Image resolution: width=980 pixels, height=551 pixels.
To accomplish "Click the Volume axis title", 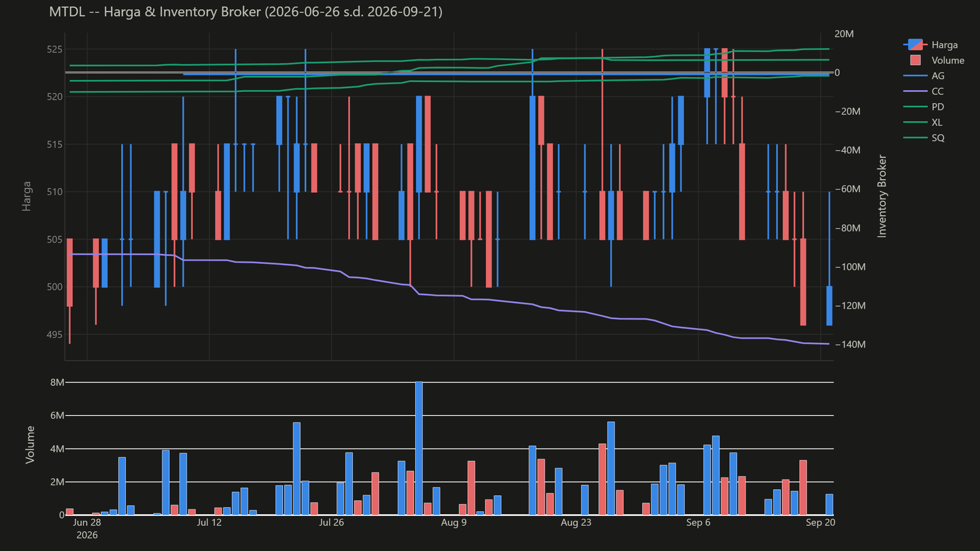I will point(30,444).
